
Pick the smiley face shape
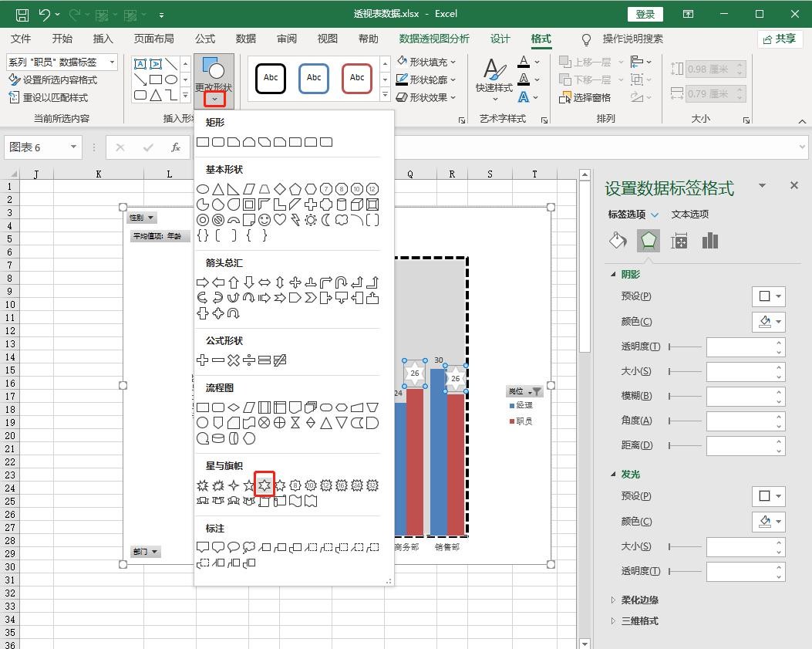click(x=264, y=220)
